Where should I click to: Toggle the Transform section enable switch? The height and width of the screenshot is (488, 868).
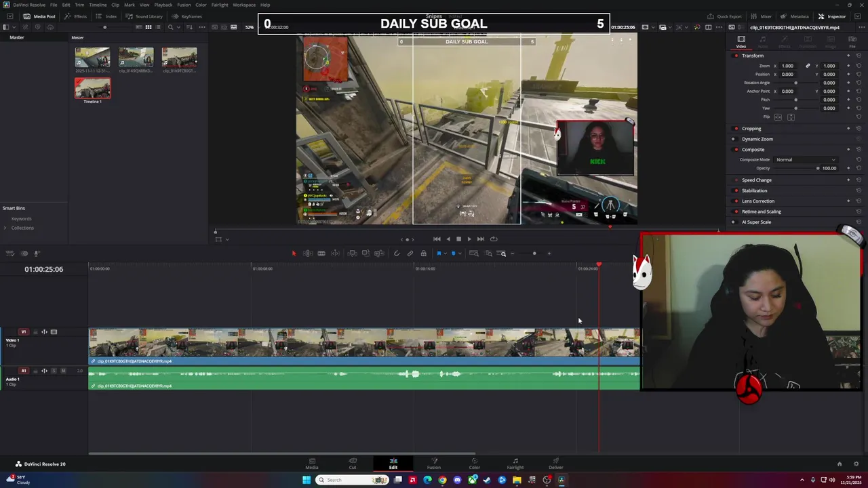tap(736, 56)
